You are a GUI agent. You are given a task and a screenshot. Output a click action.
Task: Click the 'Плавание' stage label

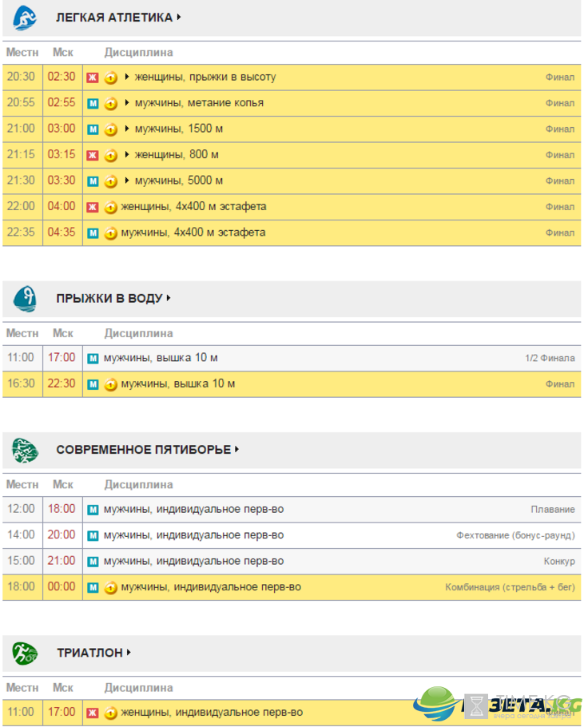553,510
